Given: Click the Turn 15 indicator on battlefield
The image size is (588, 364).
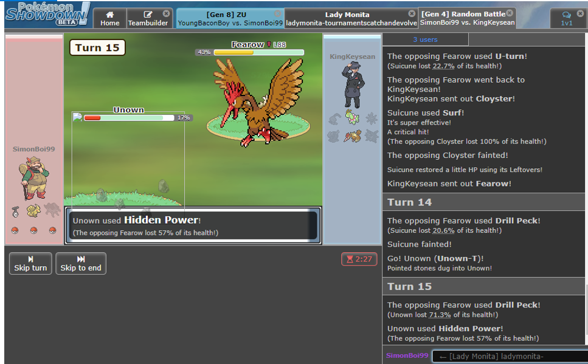Looking at the screenshot, I should [97, 47].
